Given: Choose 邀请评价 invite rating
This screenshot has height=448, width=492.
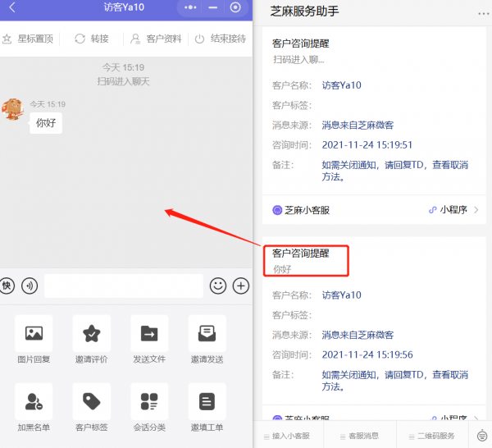Looking at the screenshot, I should click(x=91, y=340).
